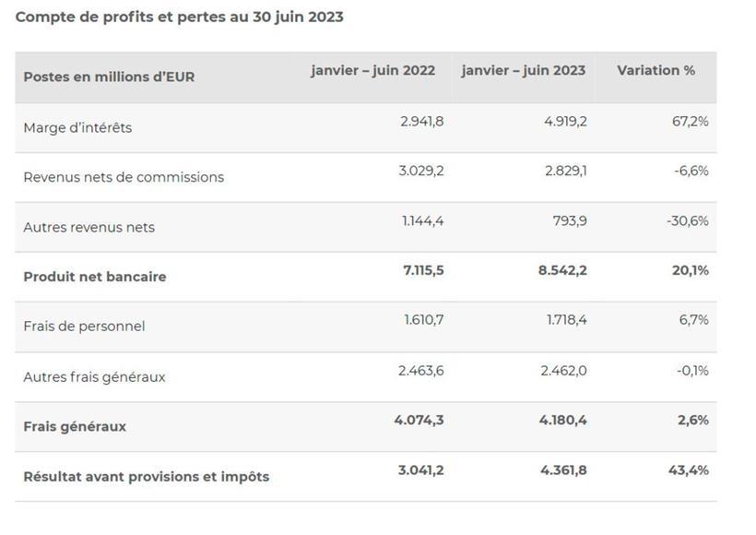Click the 'janvier – juin 2022' column header
This screenshot has height=535, width=756.
tap(372, 70)
